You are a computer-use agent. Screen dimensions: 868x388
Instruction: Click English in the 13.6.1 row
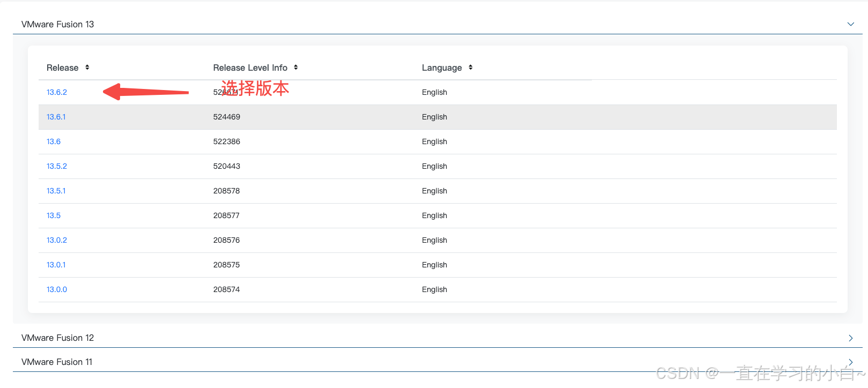[x=434, y=117]
